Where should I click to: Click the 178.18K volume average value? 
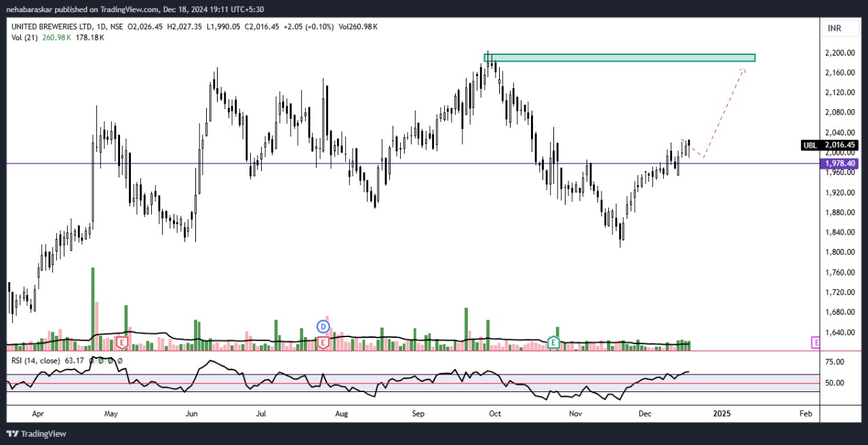click(90, 37)
